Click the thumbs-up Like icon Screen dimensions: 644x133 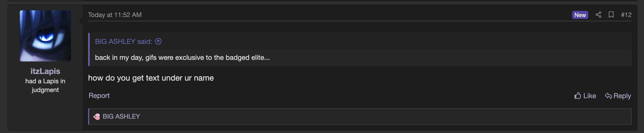(x=578, y=96)
